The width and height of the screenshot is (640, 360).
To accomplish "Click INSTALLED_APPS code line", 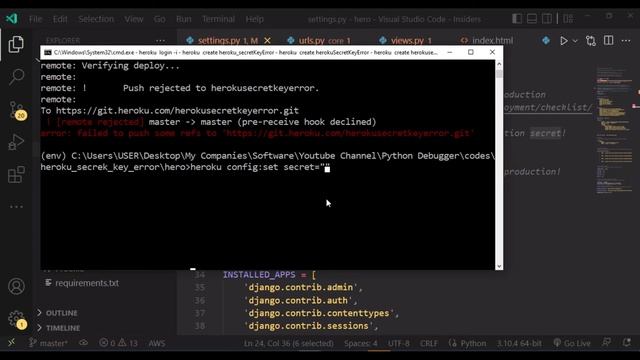I will [269, 275].
